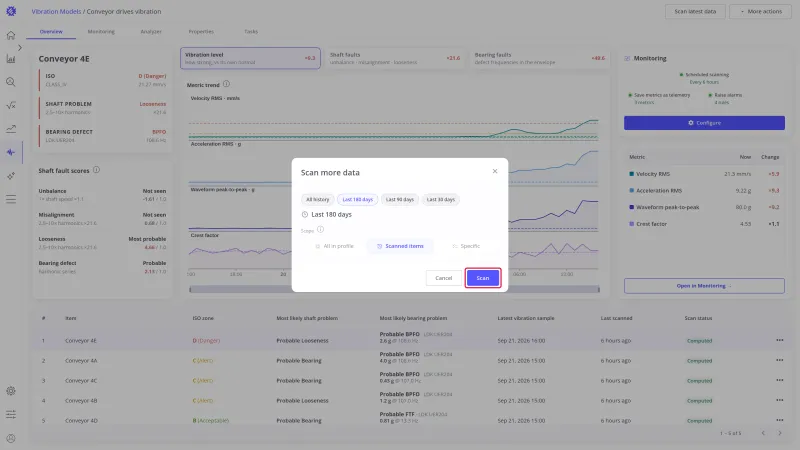This screenshot has width=800, height=450.
Task: Select the Last 30 days range chip
Action: click(440, 199)
